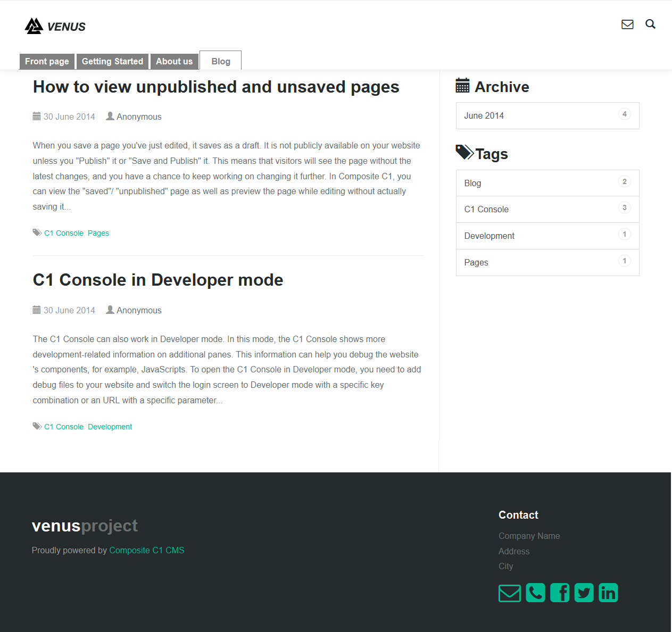Click Development tag under second post

(110, 427)
